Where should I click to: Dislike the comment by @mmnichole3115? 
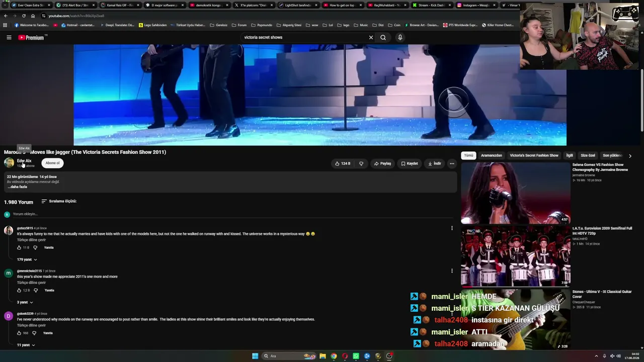coord(35,290)
